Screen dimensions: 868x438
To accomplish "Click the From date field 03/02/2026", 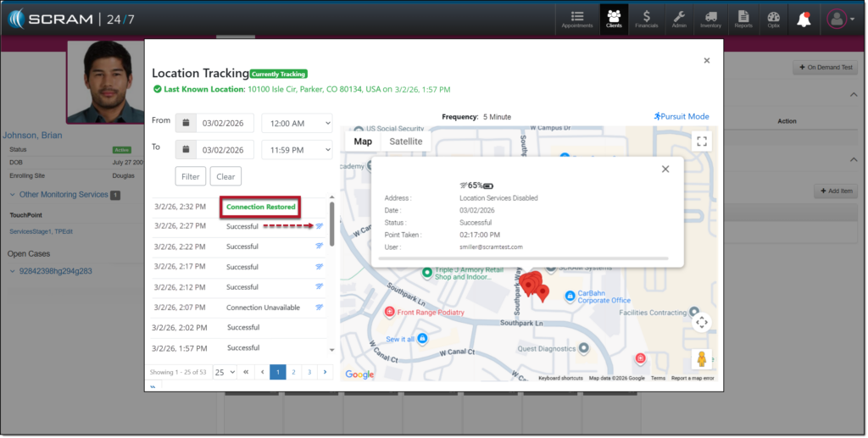I will coord(224,123).
